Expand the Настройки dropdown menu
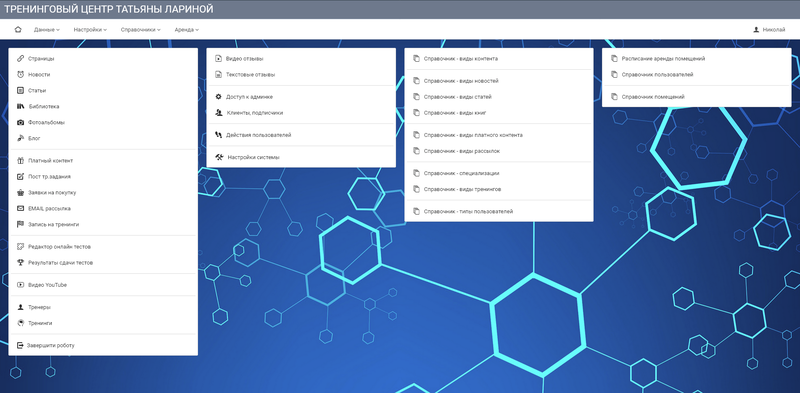The width and height of the screenshot is (800, 393). (x=90, y=30)
